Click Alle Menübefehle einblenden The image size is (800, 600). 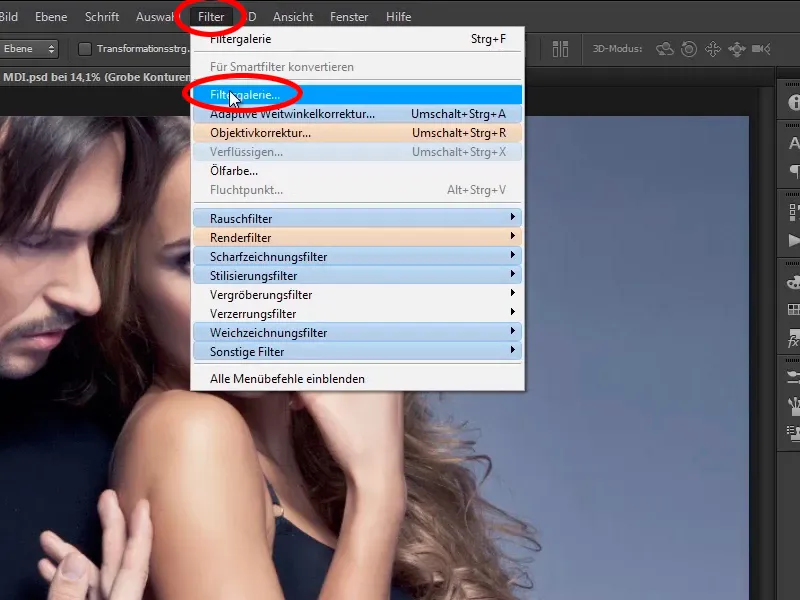(357, 379)
